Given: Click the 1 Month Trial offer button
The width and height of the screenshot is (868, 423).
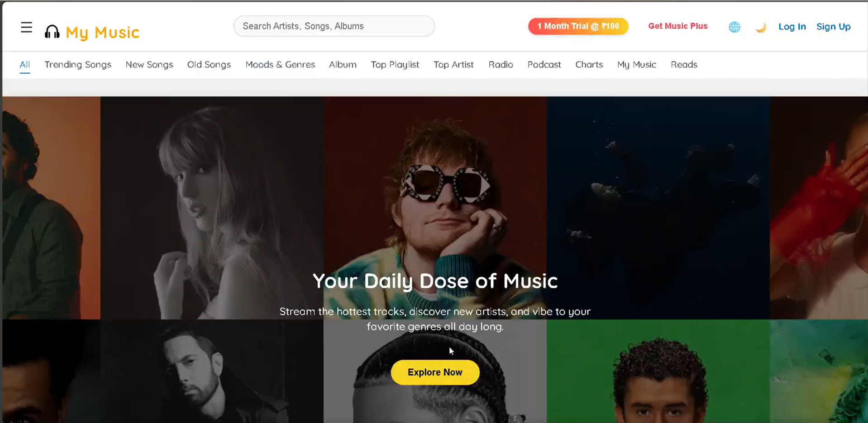Looking at the screenshot, I should (578, 26).
